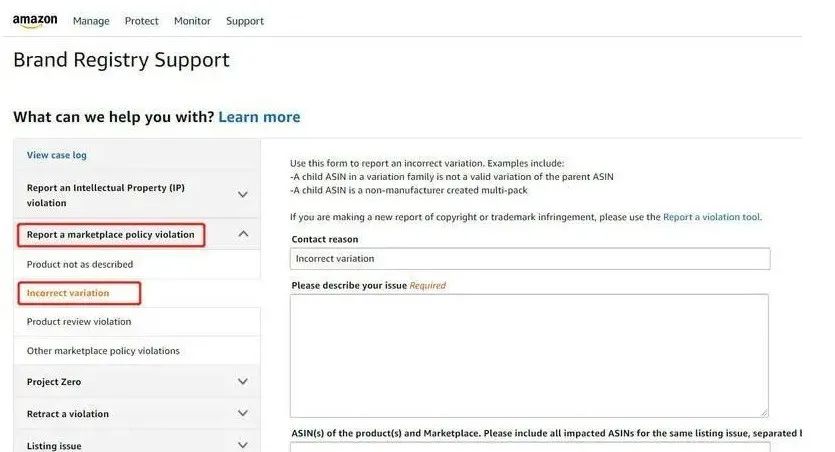
Task: Expand Report an Intellectual Property violation chevron
Action: point(243,195)
